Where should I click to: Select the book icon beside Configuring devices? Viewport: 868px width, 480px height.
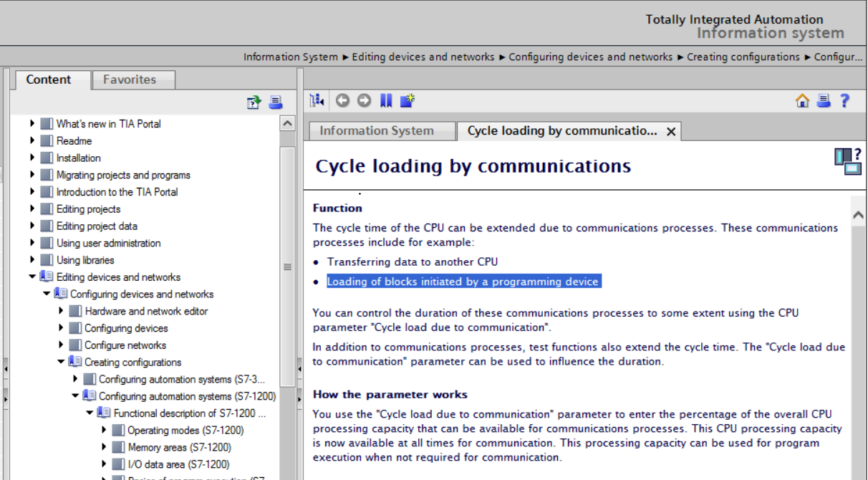click(x=75, y=328)
